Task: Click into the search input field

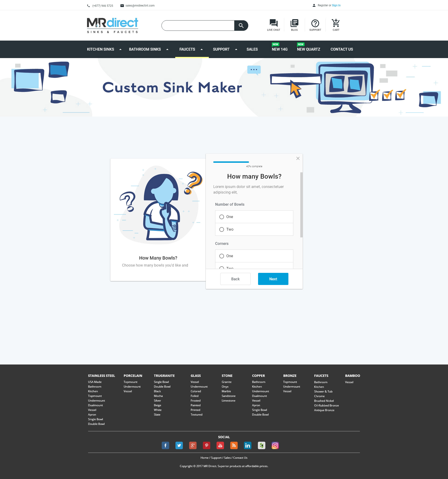Action: [198, 26]
